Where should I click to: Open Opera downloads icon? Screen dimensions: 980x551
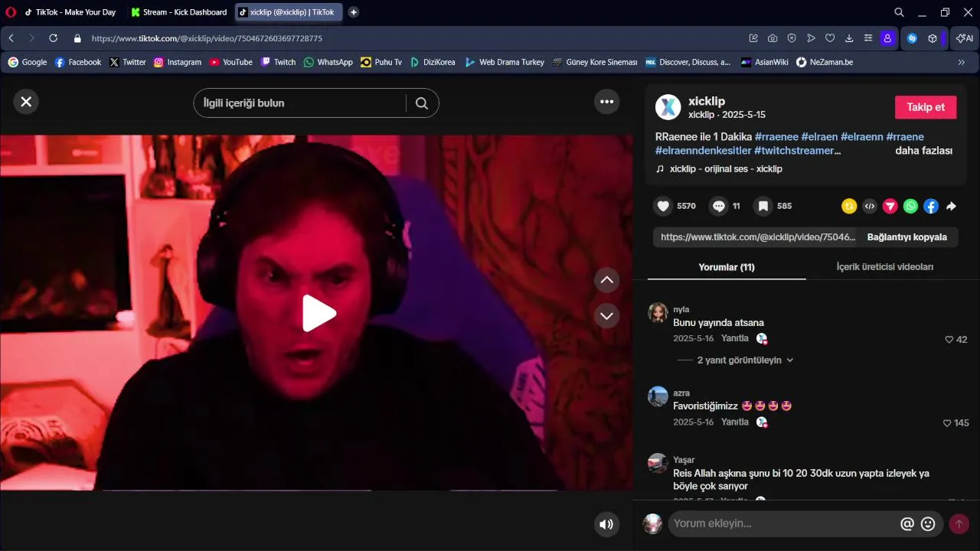pyautogui.click(x=849, y=38)
